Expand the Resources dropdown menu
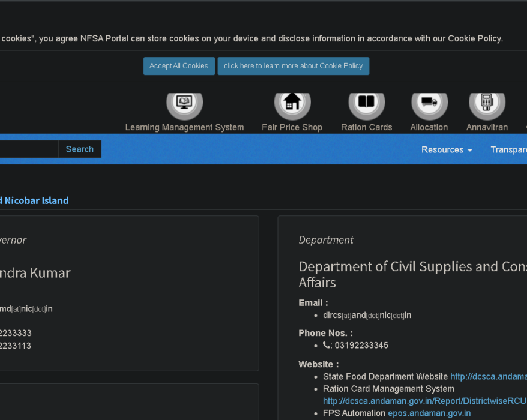The height and width of the screenshot is (420, 527). [x=446, y=149]
